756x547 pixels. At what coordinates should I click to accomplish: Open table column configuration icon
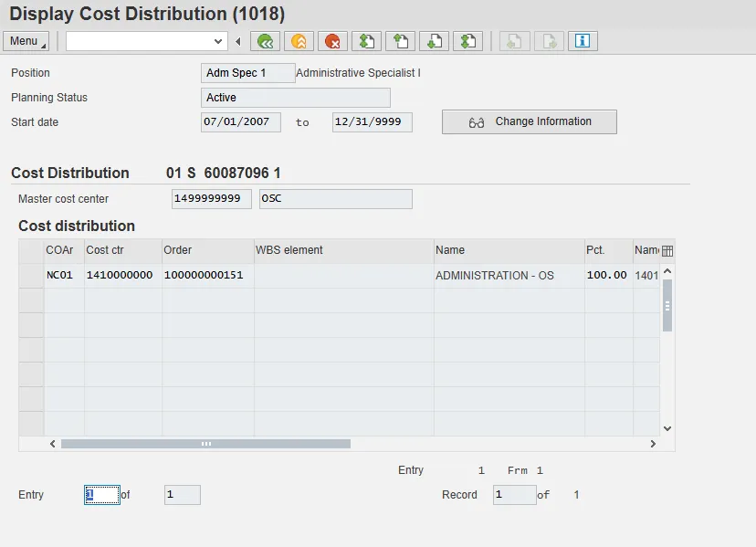click(667, 251)
